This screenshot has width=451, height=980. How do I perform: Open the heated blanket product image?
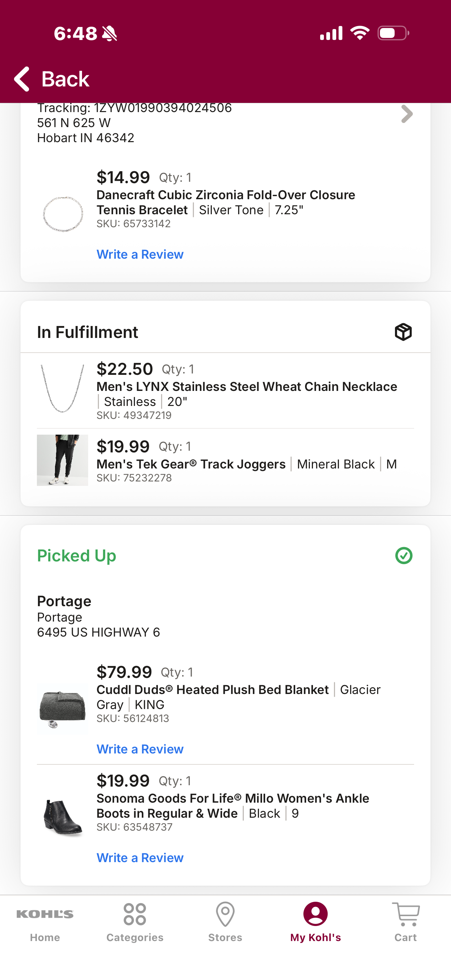63,708
